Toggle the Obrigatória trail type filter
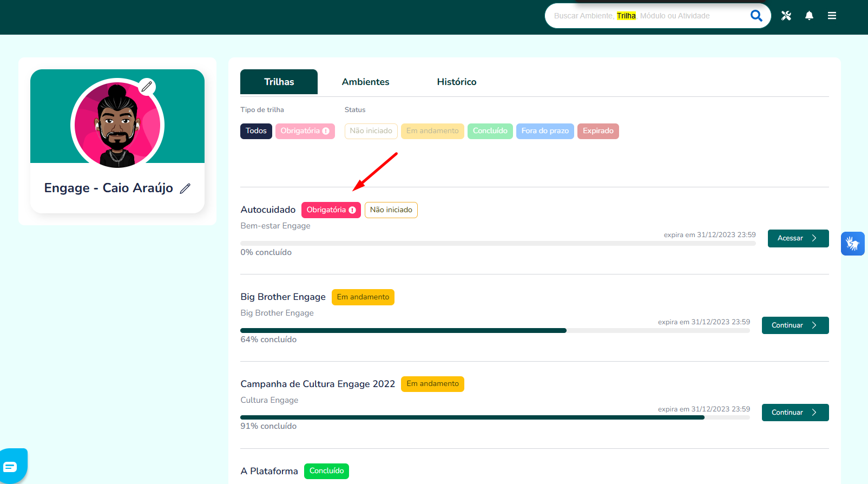This screenshot has height=484, width=868. pyautogui.click(x=305, y=131)
